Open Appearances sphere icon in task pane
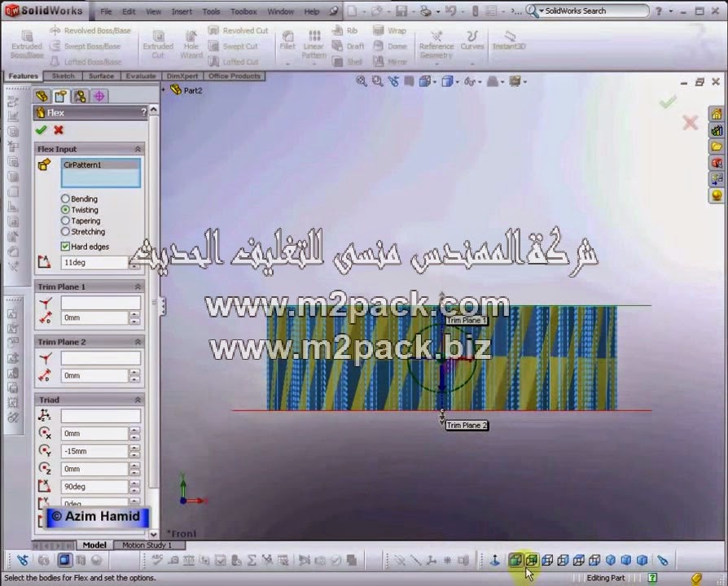 click(717, 195)
